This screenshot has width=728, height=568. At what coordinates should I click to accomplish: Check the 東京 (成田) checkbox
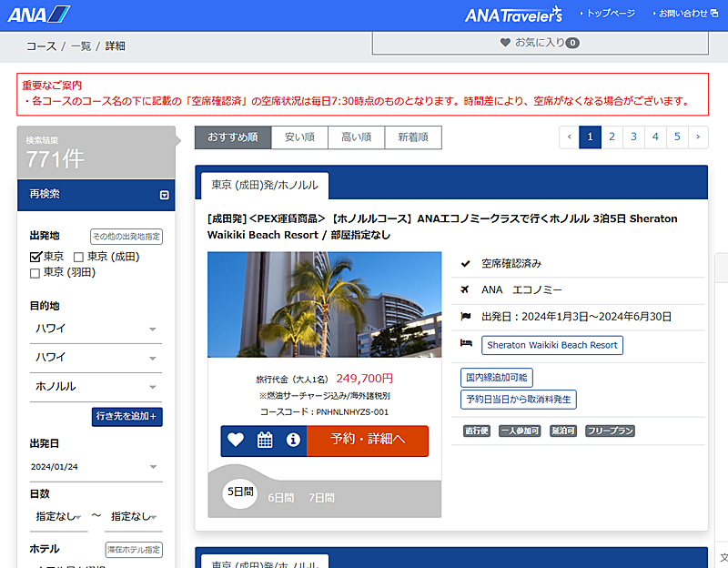click(79, 258)
